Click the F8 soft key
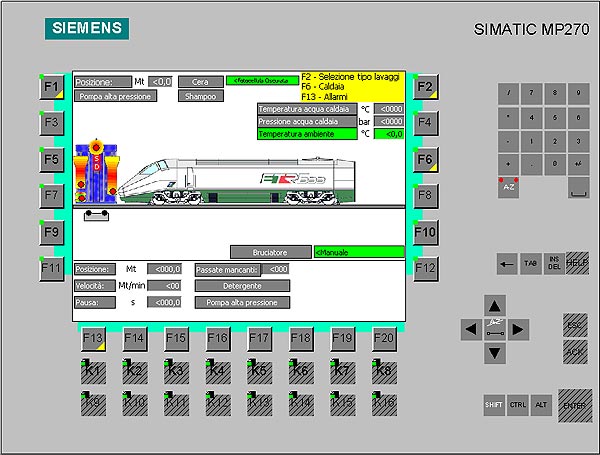The image size is (600, 455). (x=426, y=196)
